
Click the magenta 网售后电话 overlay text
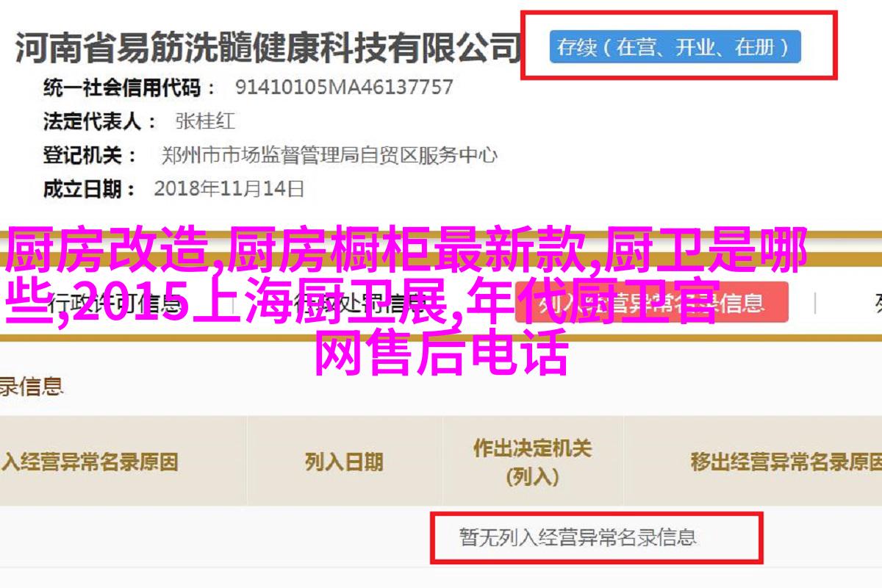click(442, 355)
